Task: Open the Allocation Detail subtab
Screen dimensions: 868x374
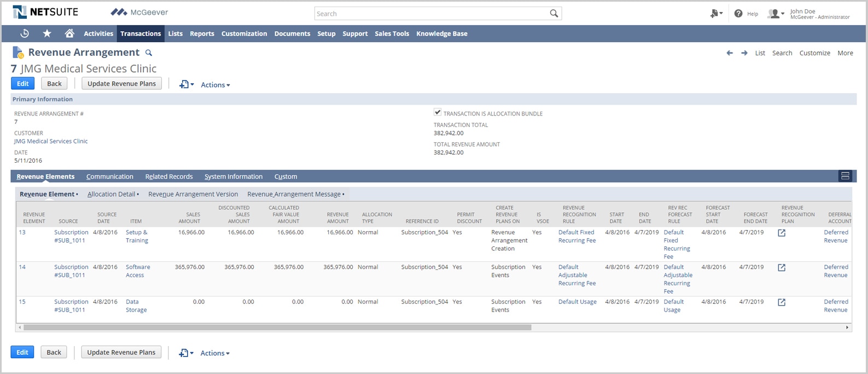Action: point(113,194)
